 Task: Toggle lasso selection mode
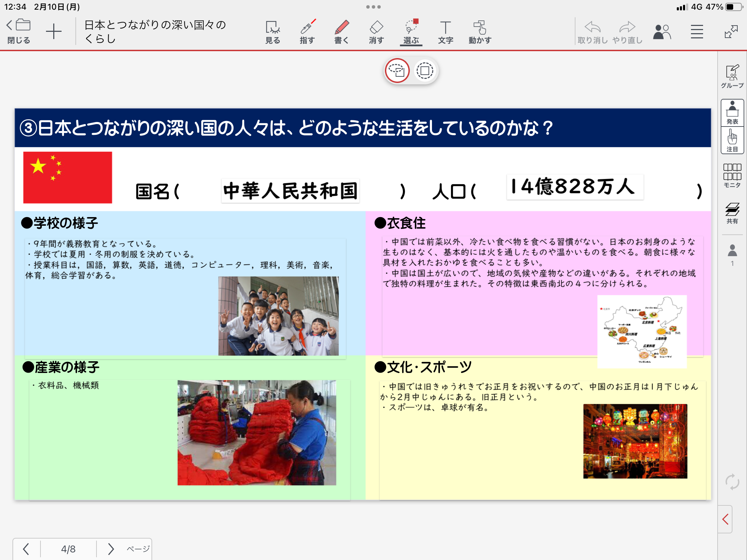click(397, 71)
